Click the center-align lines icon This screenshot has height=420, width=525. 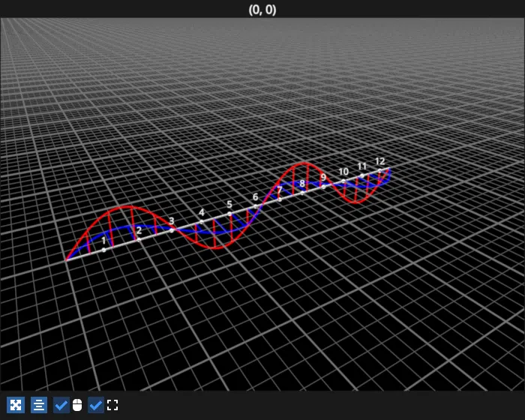coord(39,405)
